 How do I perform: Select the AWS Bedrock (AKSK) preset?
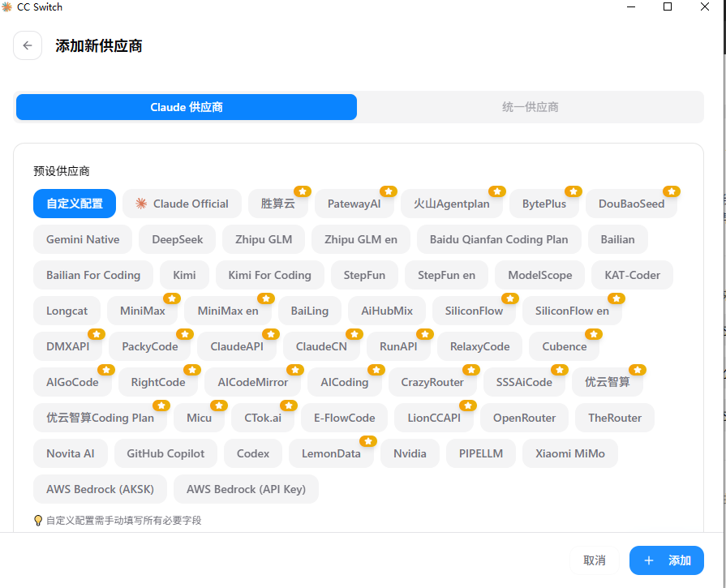coord(100,488)
